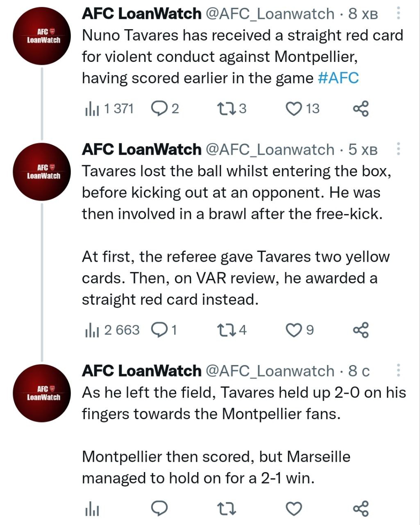Viewport: 420px width, 525px height.
Task: Like the tweet with 9 likes
Action: click(x=293, y=330)
